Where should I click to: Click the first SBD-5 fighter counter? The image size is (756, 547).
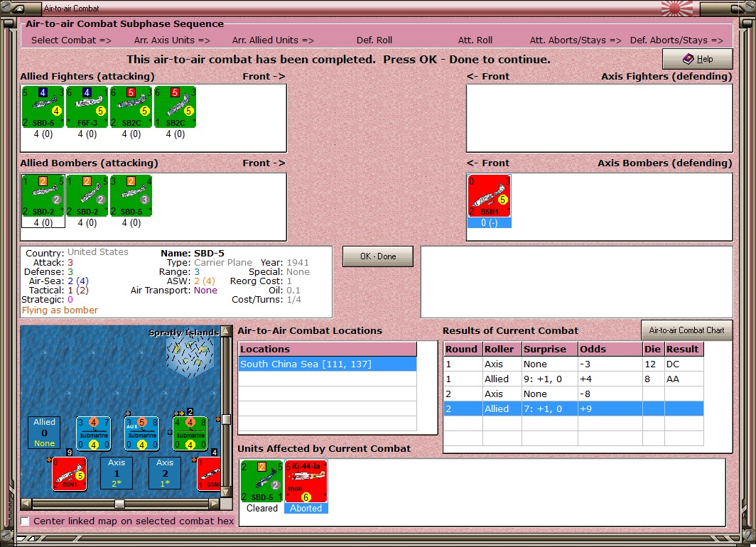(x=43, y=107)
